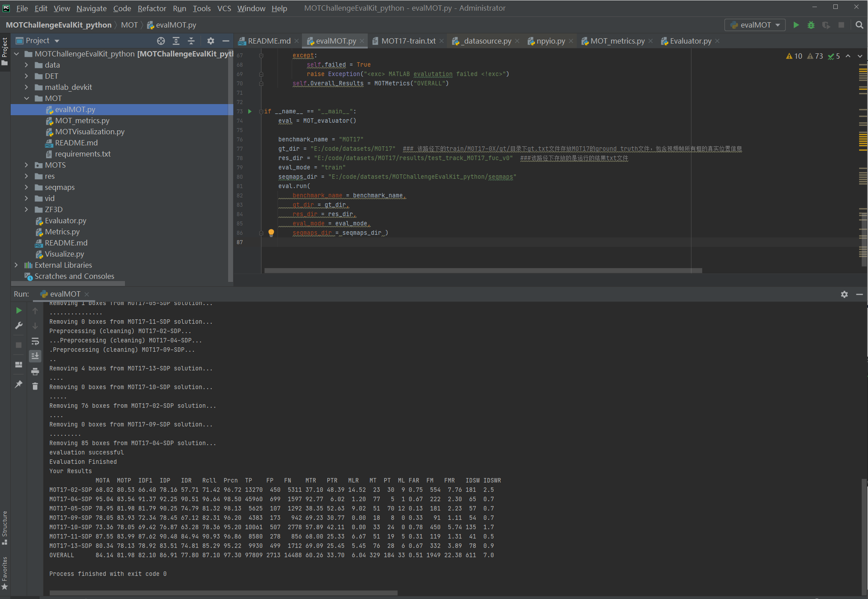Open Project panel options with the gear icon

(210, 40)
